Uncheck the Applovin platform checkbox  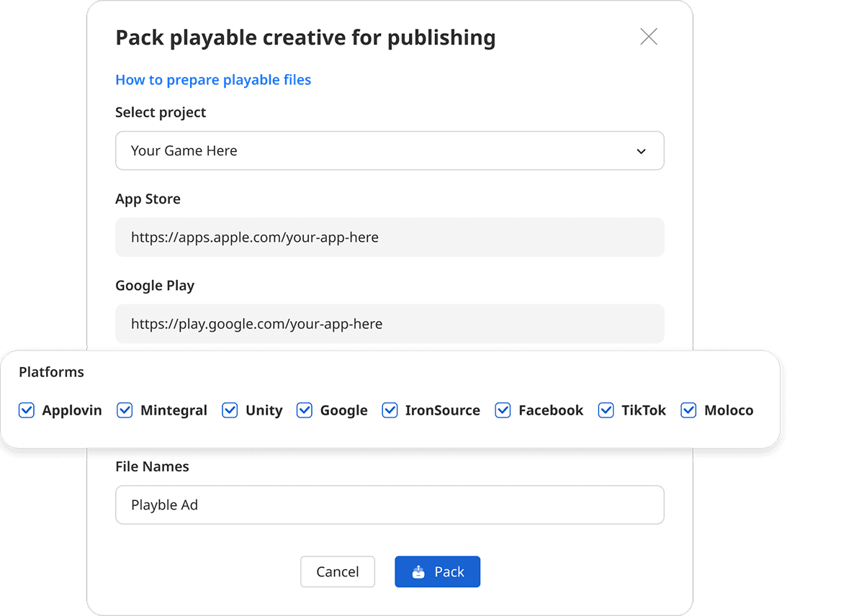point(27,410)
